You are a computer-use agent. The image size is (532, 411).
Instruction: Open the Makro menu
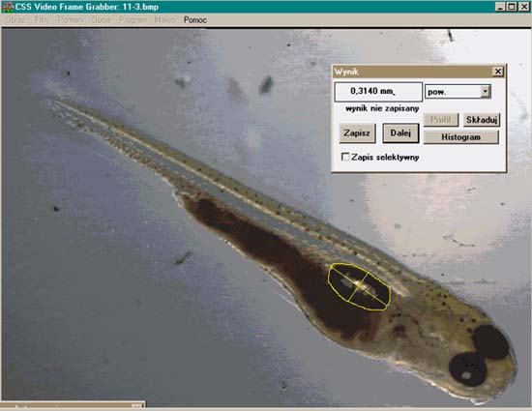[164, 20]
